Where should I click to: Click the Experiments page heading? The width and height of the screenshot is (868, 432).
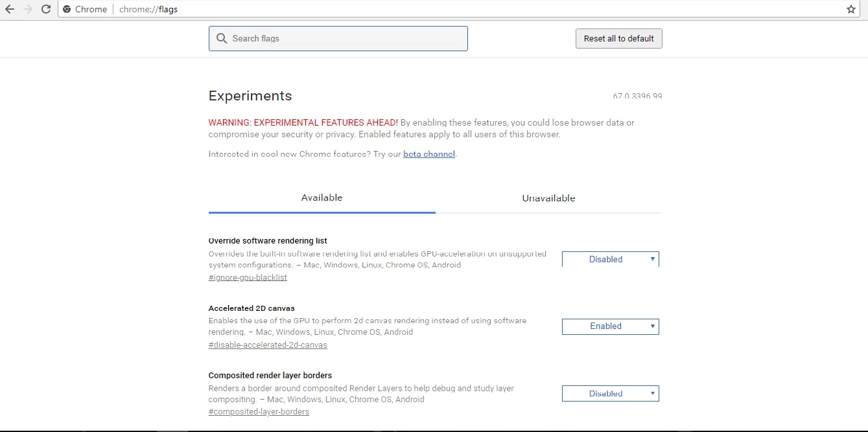point(250,96)
